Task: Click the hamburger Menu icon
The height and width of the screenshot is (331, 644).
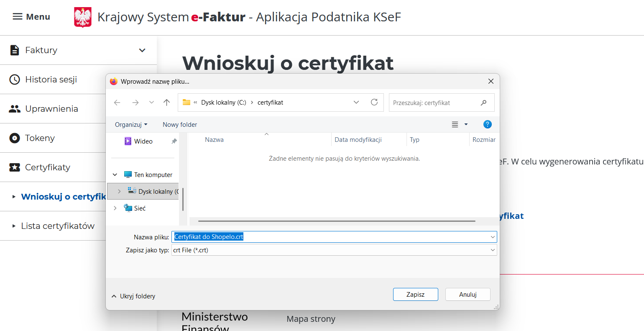Action: pos(17,17)
